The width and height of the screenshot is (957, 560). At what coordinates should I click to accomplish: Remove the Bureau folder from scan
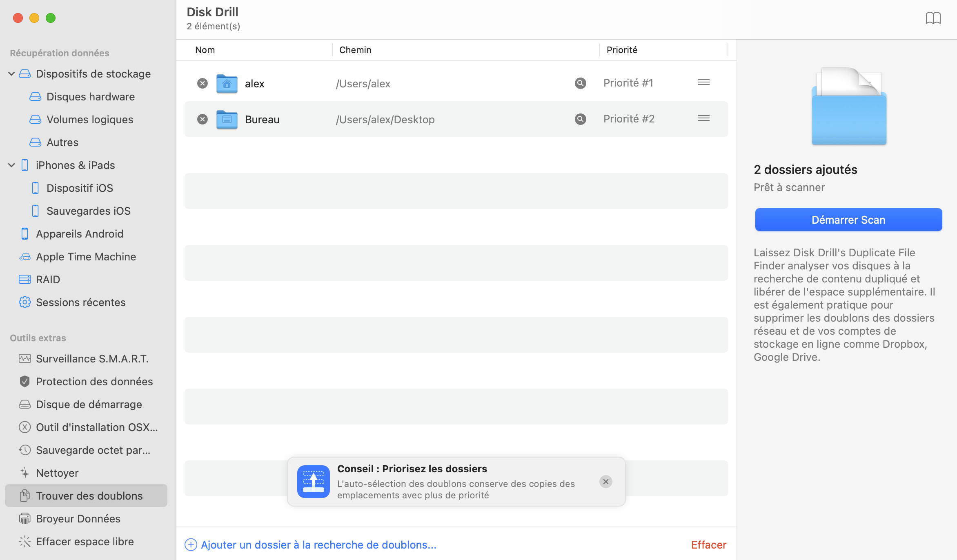(202, 119)
